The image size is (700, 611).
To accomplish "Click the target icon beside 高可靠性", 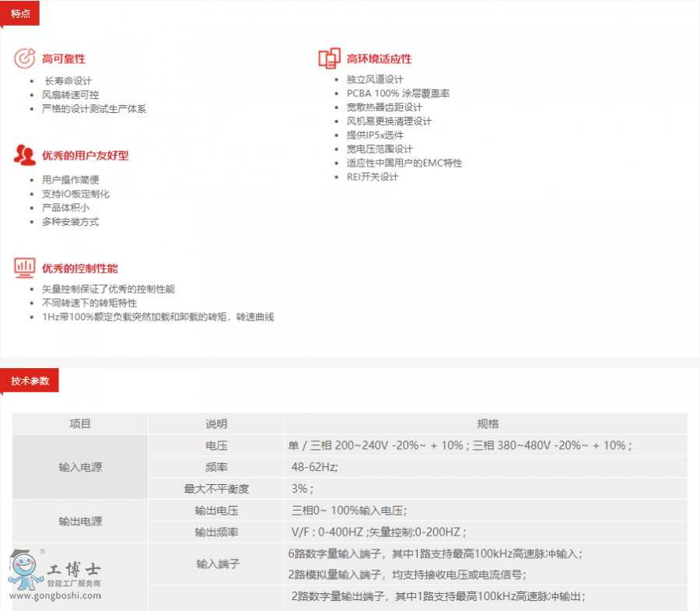I will click(25, 58).
